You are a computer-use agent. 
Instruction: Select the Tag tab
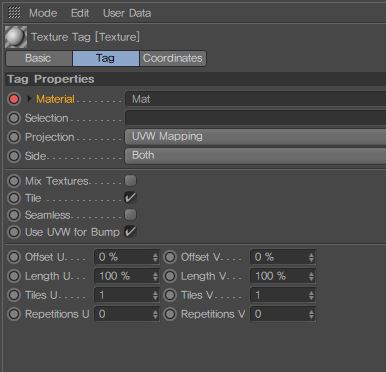click(x=106, y=58)
